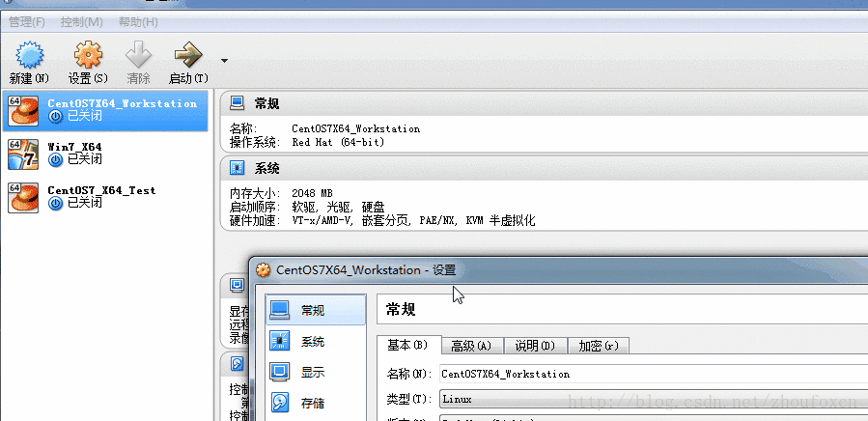Click the 新建(N) new VM toolbar icon
This screenshot has height=421, width=868.
(x=29, y=55)
